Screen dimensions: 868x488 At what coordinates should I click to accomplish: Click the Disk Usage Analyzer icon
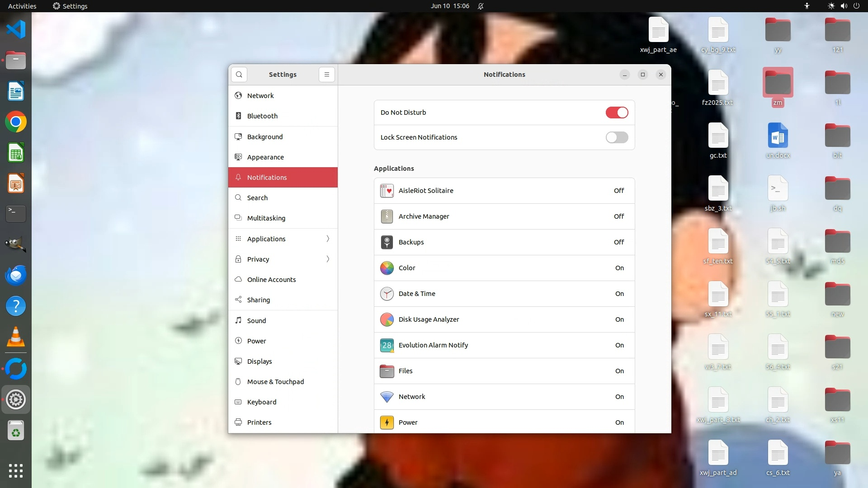(387, 319)
